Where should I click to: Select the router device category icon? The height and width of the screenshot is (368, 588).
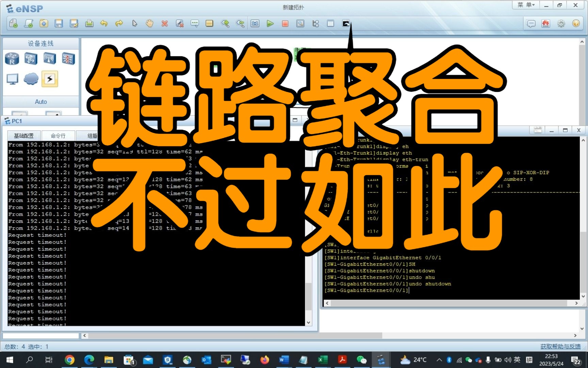(12, 59)
